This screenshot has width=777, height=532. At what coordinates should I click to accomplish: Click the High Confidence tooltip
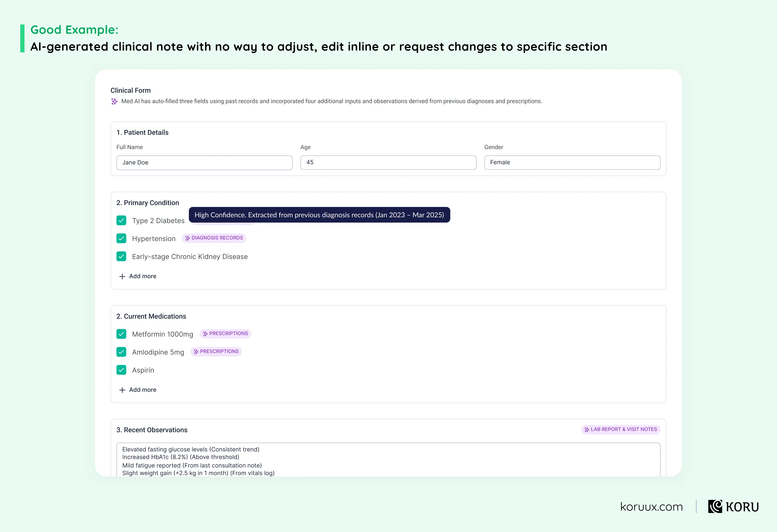pos(319,215)
